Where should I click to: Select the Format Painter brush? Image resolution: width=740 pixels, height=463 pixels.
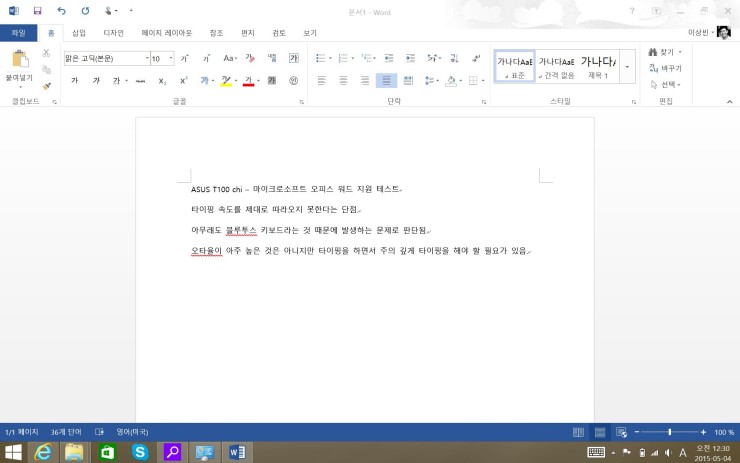tap(46, 85)
